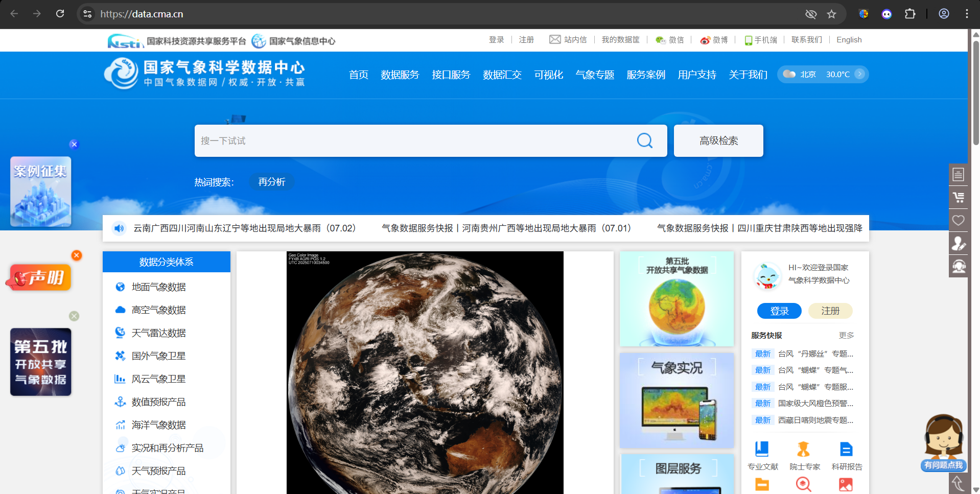Click the browser reload button
Screen dimensions: 980x494
(60, 14)
